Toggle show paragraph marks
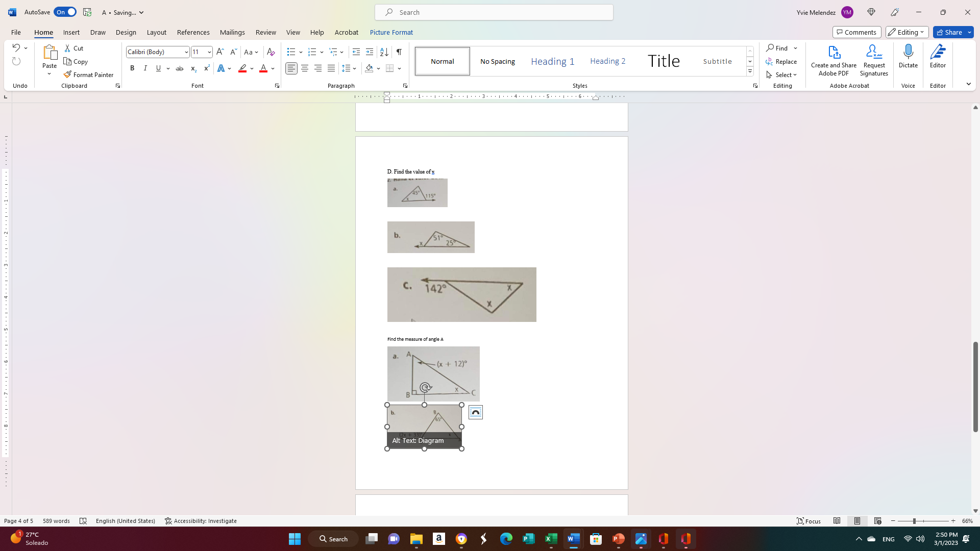This screenshot has height=551, width=980. (x=399, y=52)
